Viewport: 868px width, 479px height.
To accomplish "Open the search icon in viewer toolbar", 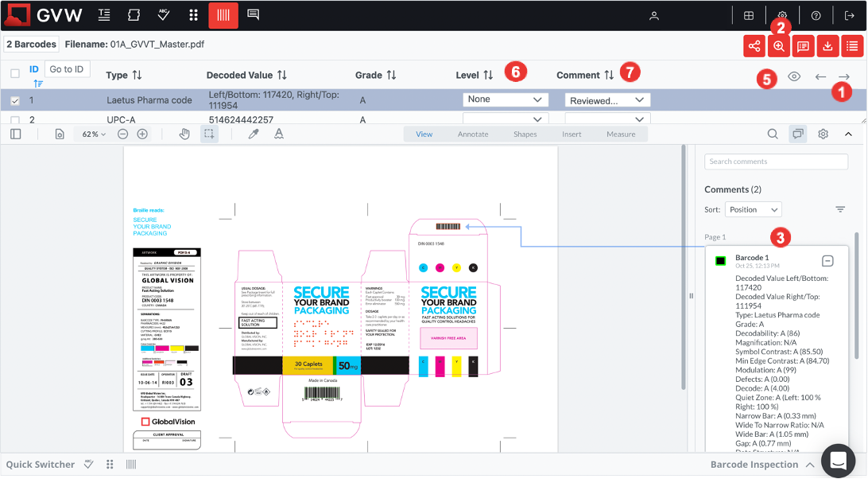I will point(773,134).
